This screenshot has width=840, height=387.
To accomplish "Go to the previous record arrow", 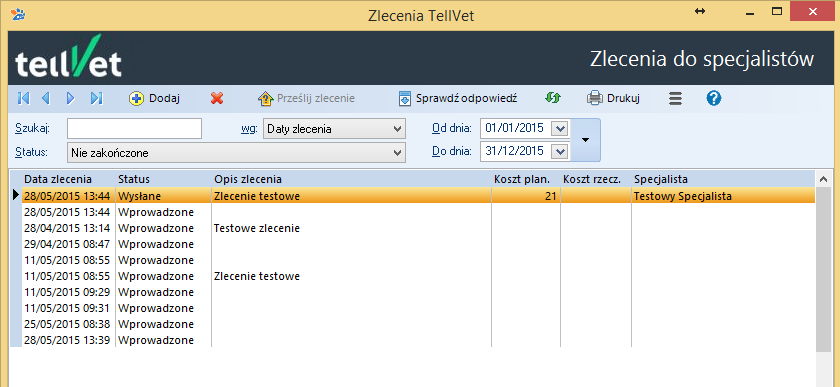I will point(46,98).
